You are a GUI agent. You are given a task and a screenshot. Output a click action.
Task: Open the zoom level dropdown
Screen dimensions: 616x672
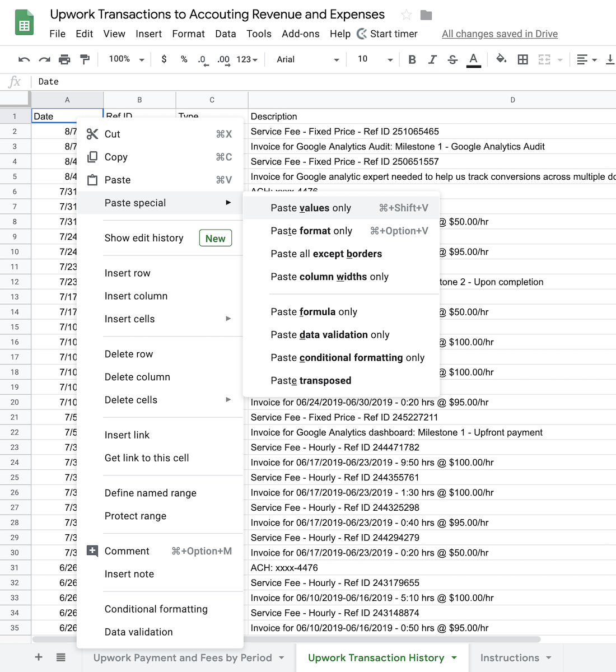pos(127,59)
